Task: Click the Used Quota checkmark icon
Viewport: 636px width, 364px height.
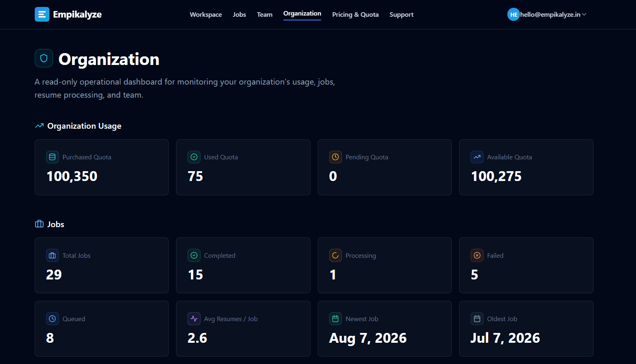Action: click(x=194, y=157)
